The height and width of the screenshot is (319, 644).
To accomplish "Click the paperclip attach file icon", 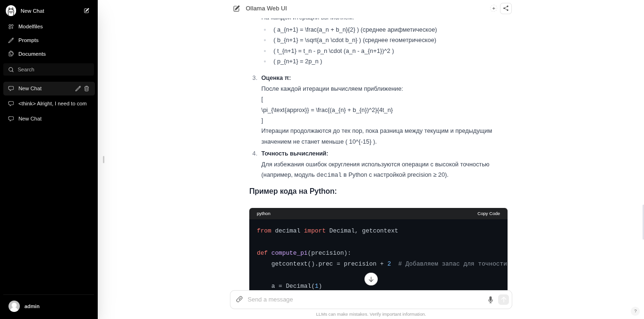I will click(239, 300).
